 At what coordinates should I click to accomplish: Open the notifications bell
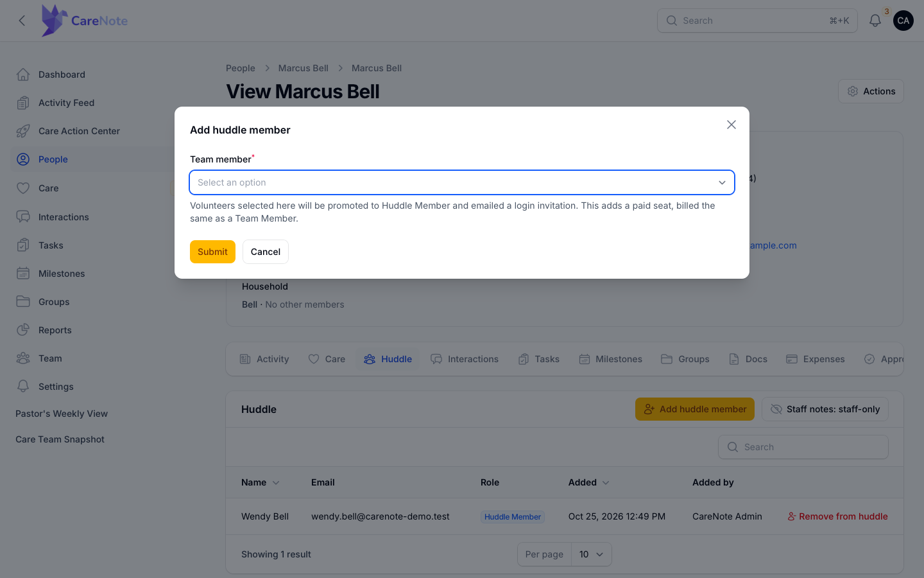click(875, 21)
